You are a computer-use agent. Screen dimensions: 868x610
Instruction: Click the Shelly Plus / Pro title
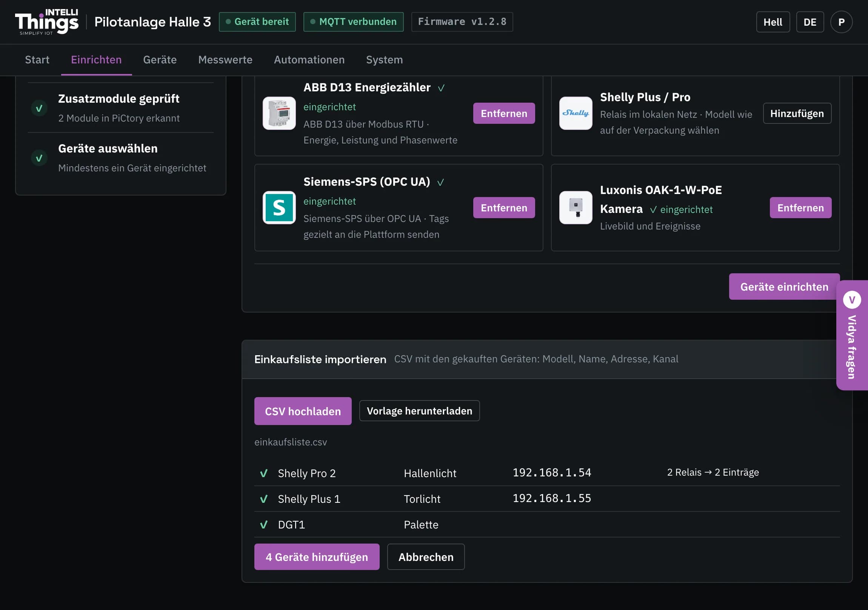645,97
